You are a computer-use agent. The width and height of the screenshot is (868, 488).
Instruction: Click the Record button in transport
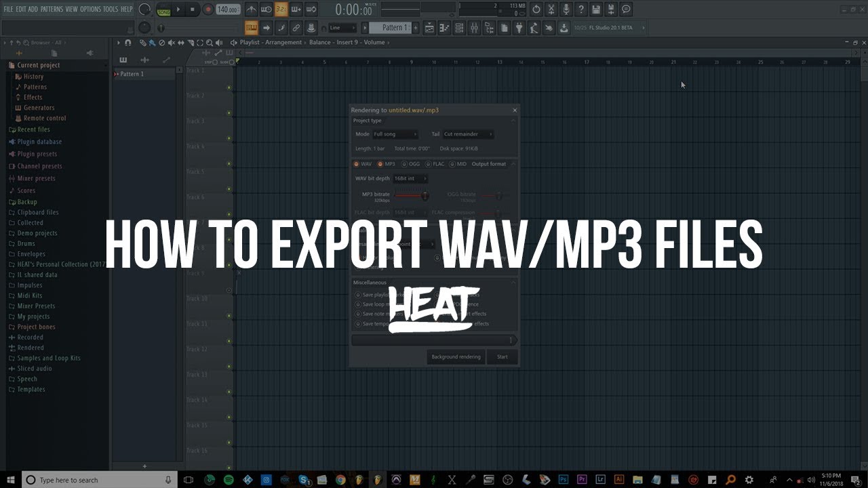pyautogui.click(x=208, y=9)
